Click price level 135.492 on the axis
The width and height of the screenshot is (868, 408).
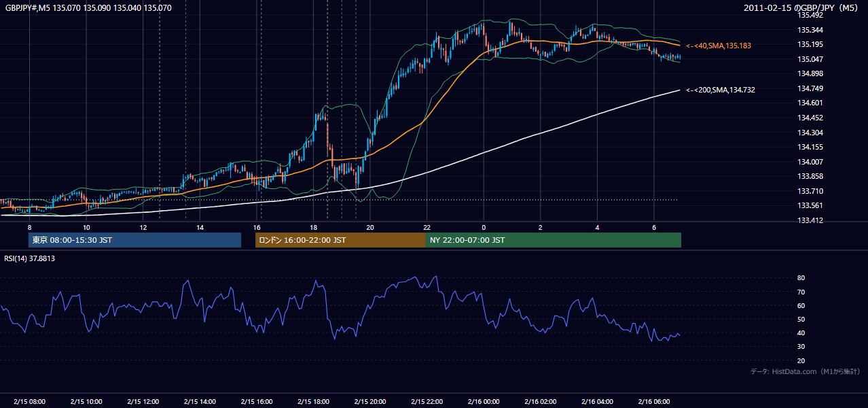[x=810, y=15]
